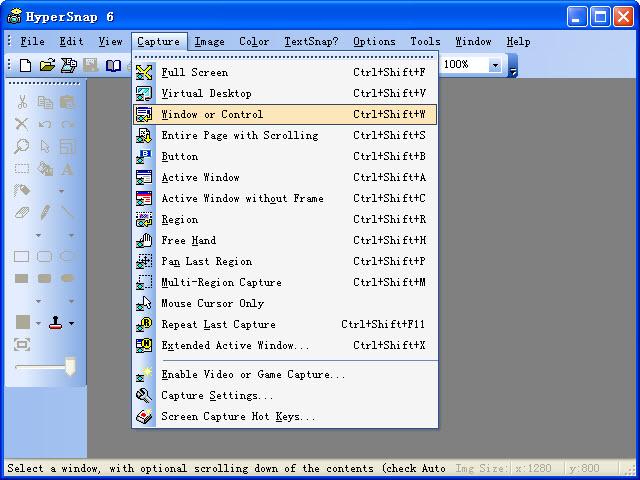640x480 pixels.
Task: Open Screen Capture Hot Keys
Action: pos(285,416)
